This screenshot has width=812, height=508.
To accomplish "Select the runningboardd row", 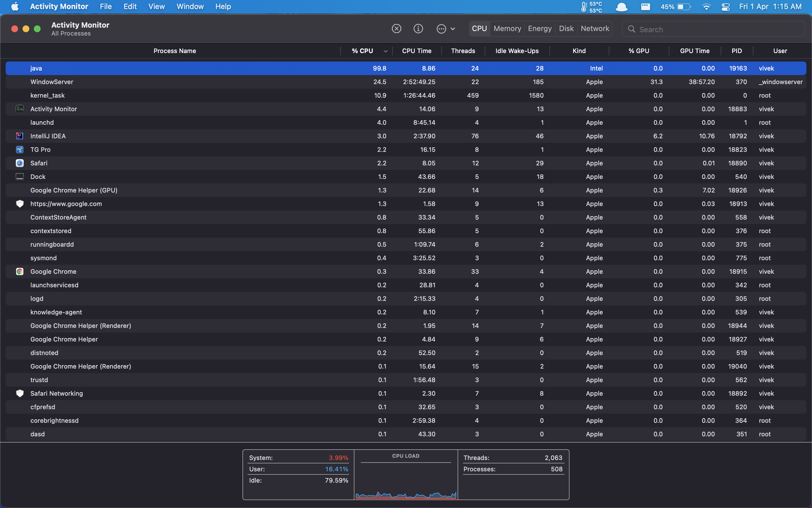I will (406, 245).
